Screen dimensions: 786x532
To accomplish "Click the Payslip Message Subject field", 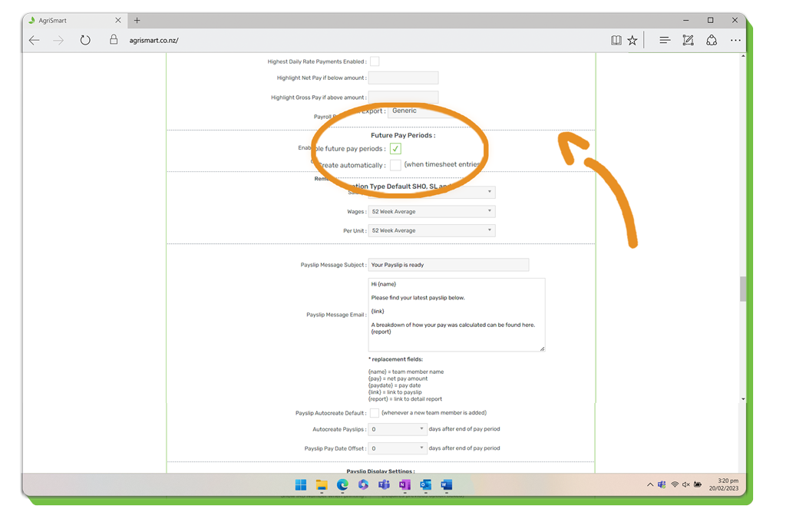I will [448, 265].
